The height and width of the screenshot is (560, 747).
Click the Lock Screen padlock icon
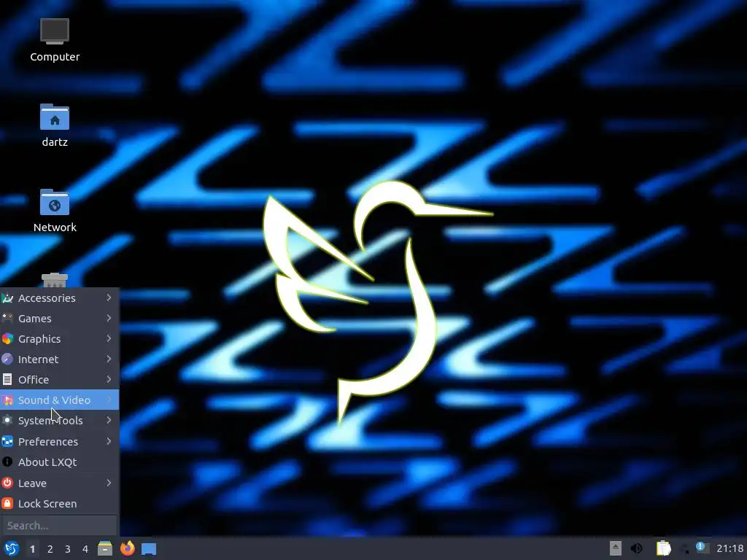click(x=7, y=503)
